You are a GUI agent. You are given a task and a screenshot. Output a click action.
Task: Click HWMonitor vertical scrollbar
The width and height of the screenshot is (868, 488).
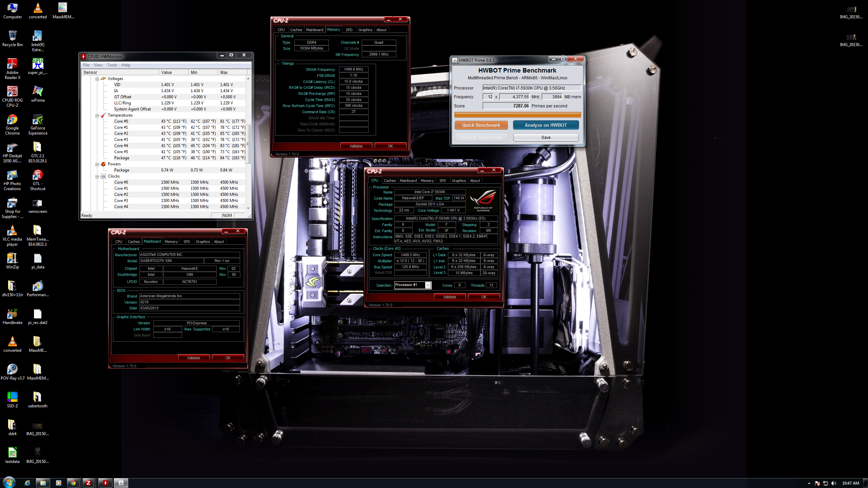click(x=248, y=144)
